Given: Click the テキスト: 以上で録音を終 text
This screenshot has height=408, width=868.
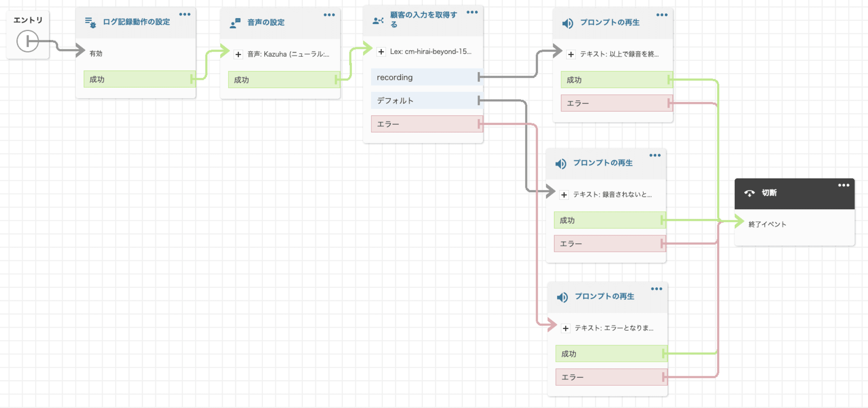Looking at the screenshot, I should pos(619,54).
